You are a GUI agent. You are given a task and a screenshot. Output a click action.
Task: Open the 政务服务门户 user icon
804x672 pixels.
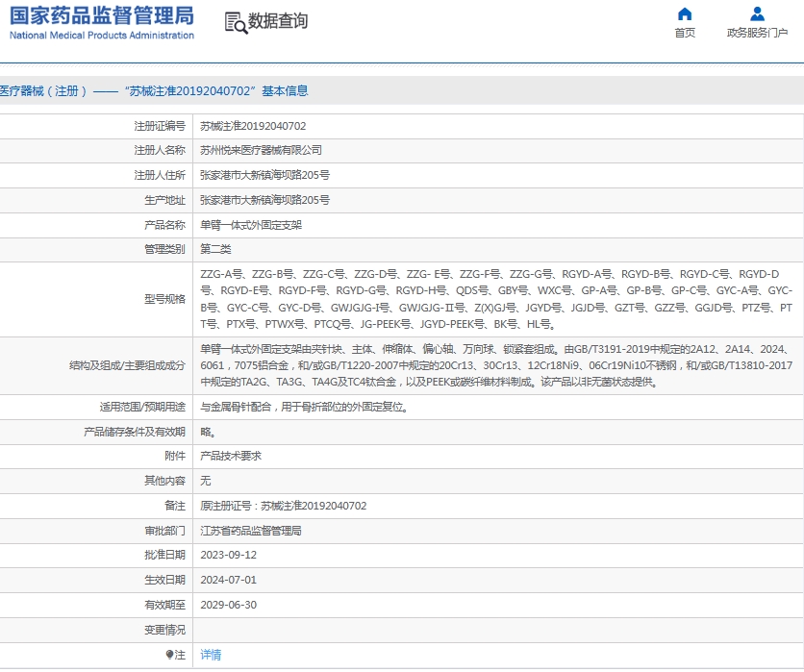pos(757,13)
